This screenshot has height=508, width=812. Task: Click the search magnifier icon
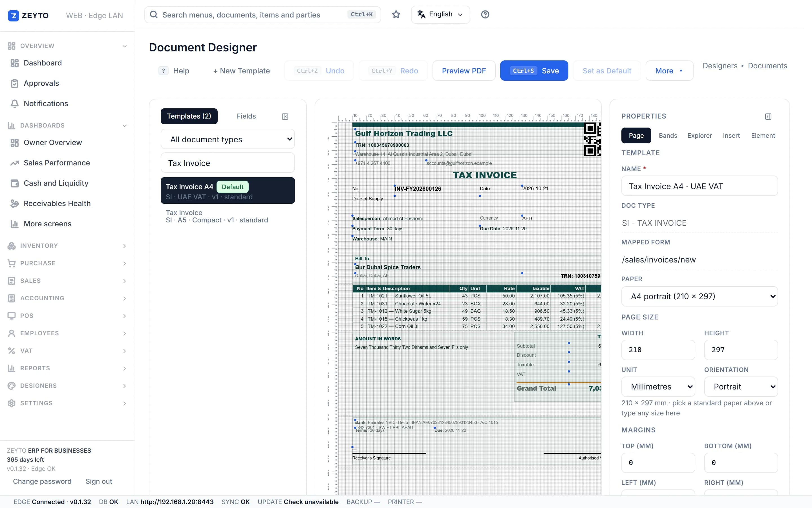pos(154,14)
